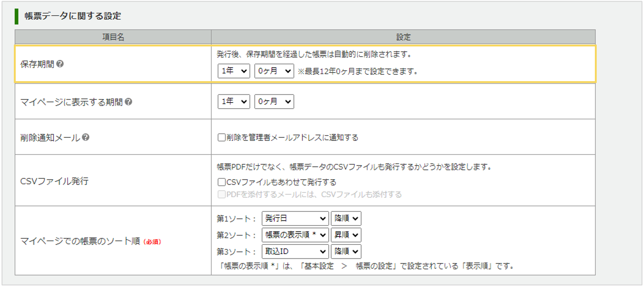Click the help icon beside マイページに表示する期間

(x=129, y=101)
